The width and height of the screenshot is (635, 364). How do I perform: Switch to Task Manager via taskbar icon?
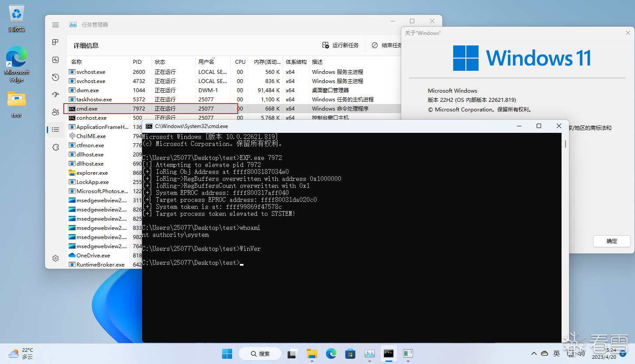coord(369,353)
